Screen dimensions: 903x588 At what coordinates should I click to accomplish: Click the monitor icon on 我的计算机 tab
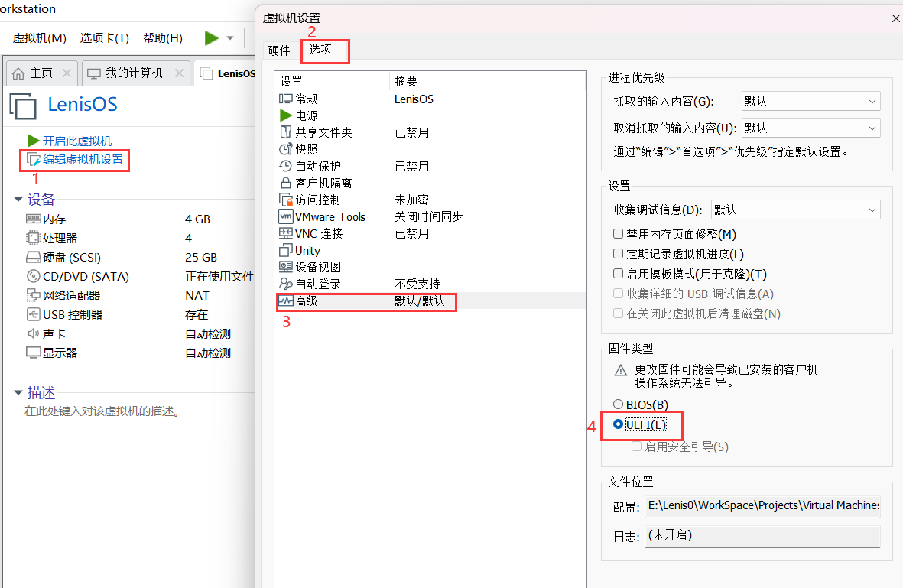tap(94, 73)
